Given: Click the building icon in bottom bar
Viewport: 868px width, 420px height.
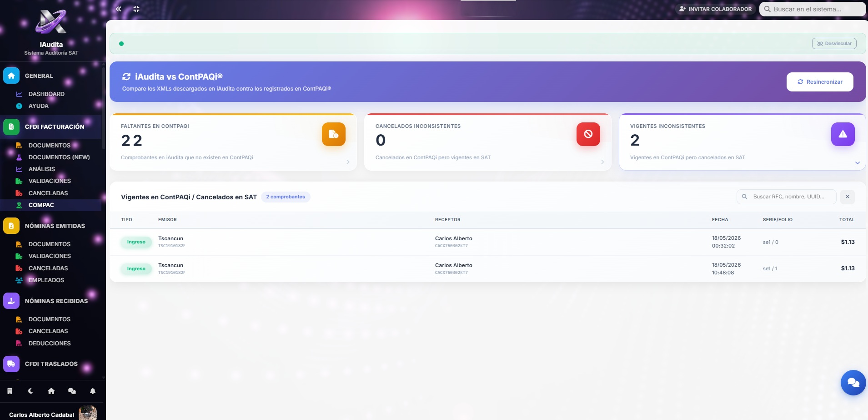Looking at the screenshot, I should click(x=10, y=391).
